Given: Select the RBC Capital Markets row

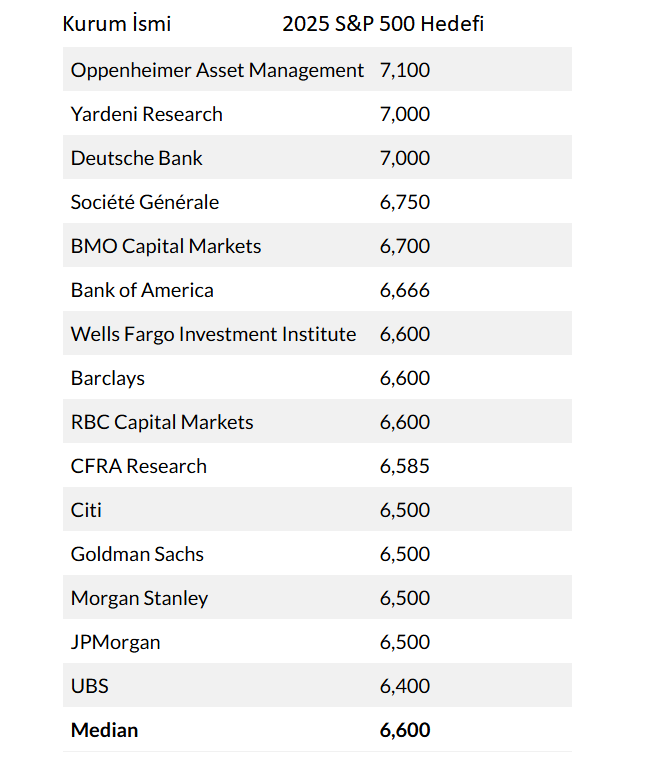Looking at the screenshot, I should click(x=317, y=421).
